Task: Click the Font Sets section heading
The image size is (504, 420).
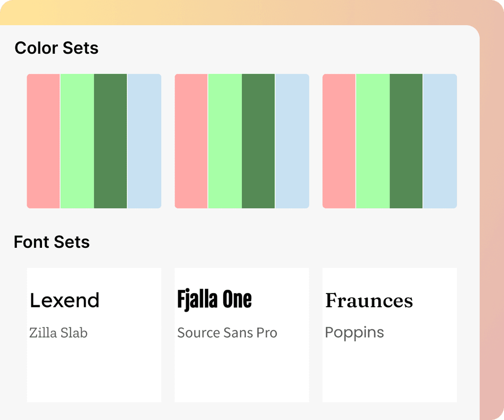Action: 52,242
